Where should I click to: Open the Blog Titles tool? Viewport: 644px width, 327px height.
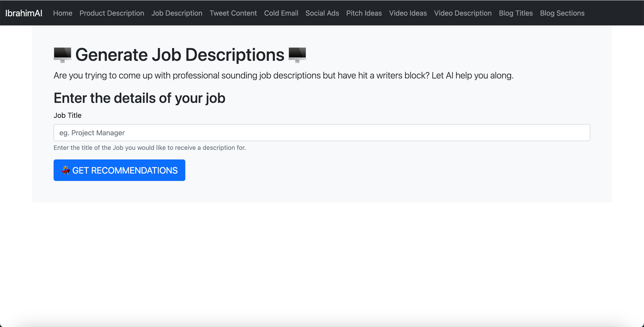pyautogui.click(x=516, y=13)
